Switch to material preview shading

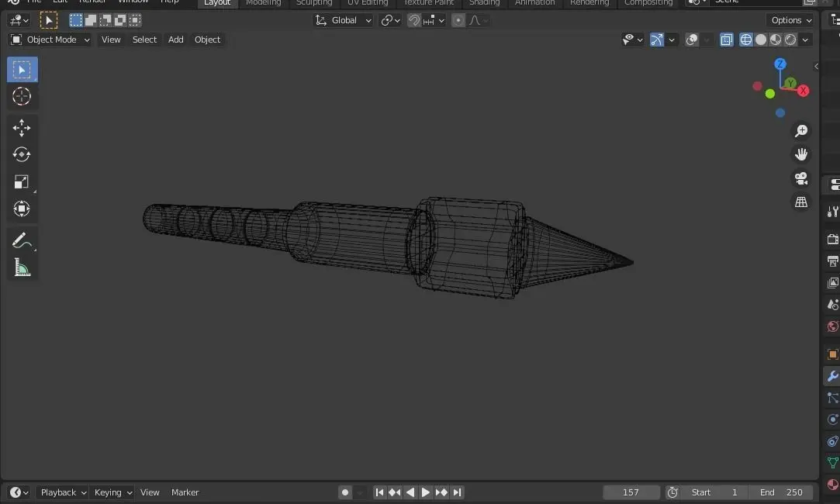(775, 40)
